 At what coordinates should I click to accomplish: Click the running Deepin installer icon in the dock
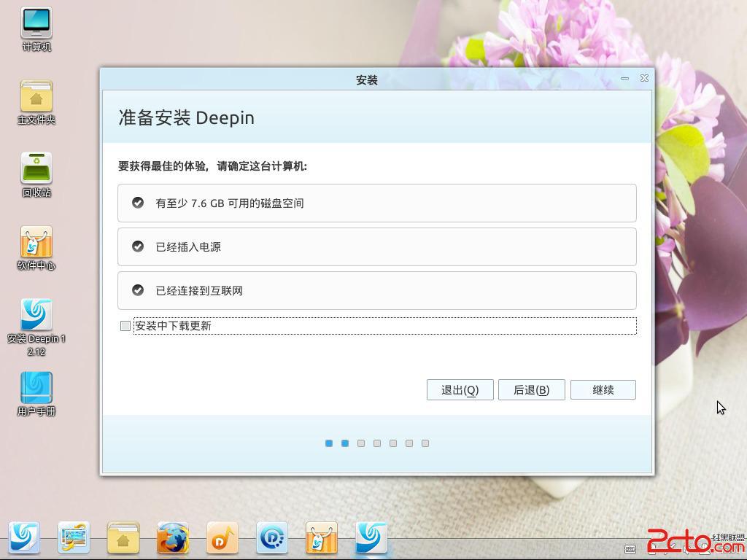[371, 537]
